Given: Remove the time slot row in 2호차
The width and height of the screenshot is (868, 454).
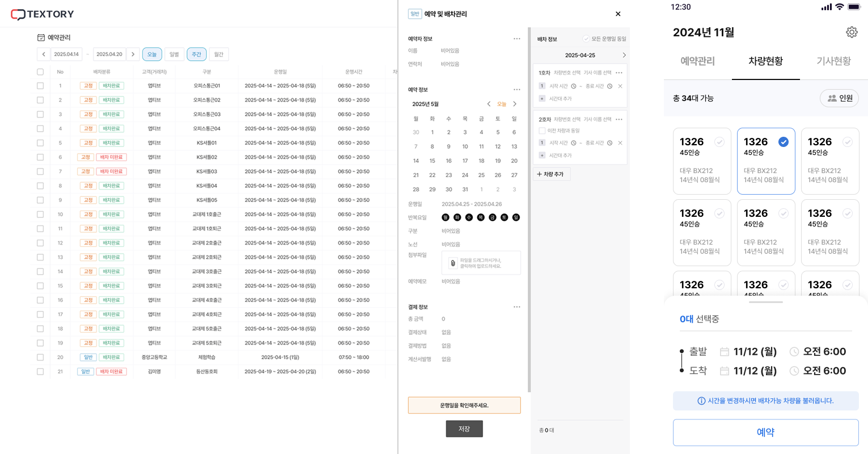Looking at the screenshot, I should (x=620, y=143).
